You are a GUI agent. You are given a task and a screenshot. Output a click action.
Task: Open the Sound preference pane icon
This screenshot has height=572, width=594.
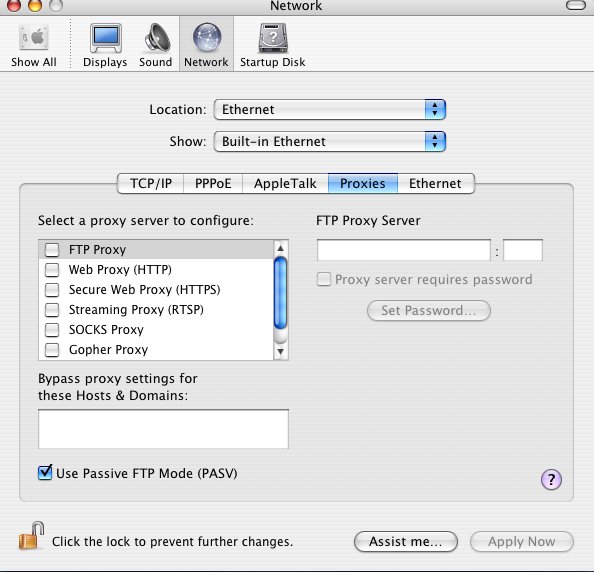[x=157, y=38]
